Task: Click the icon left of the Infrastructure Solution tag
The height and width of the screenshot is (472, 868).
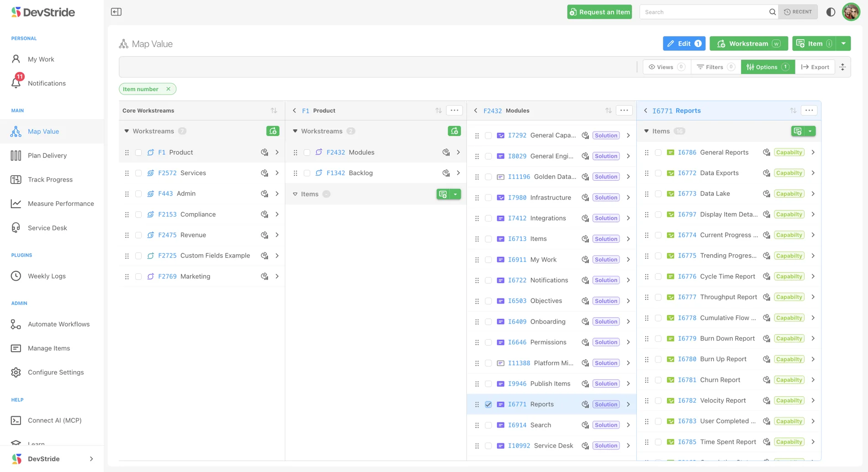Action: (x=585, y=198)
